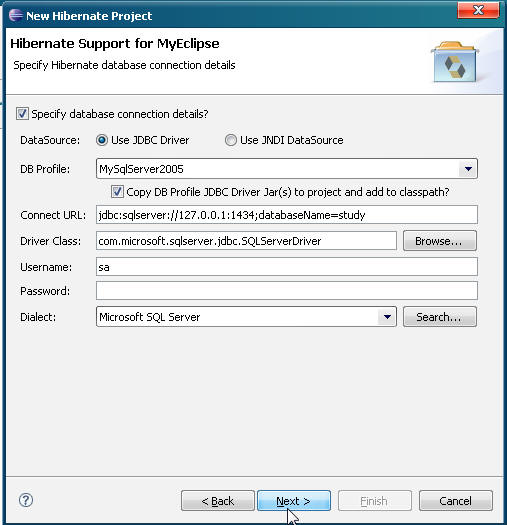Click the Hibernate wizard folder graphic
This screenshot has height=525, width=507.
tap(455, 62)
